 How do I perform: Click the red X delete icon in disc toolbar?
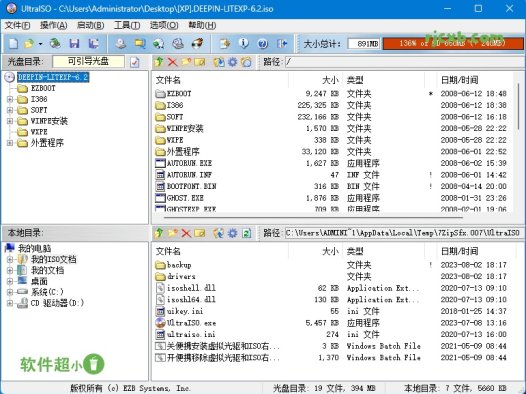click(172, 62)
